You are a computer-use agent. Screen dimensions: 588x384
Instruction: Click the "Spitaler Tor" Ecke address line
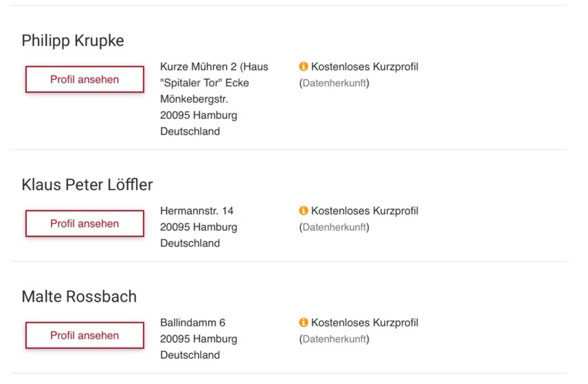click(204, 83)
